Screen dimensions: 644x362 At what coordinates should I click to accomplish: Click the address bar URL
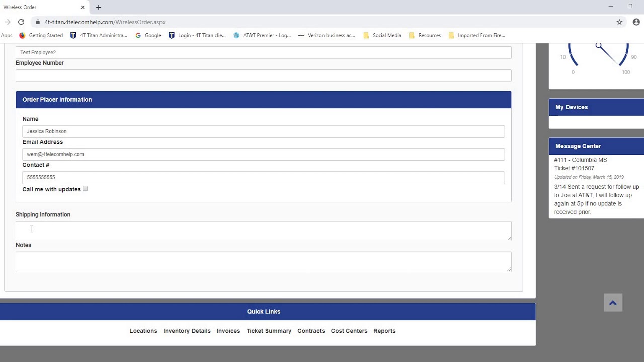click(105, 22)
